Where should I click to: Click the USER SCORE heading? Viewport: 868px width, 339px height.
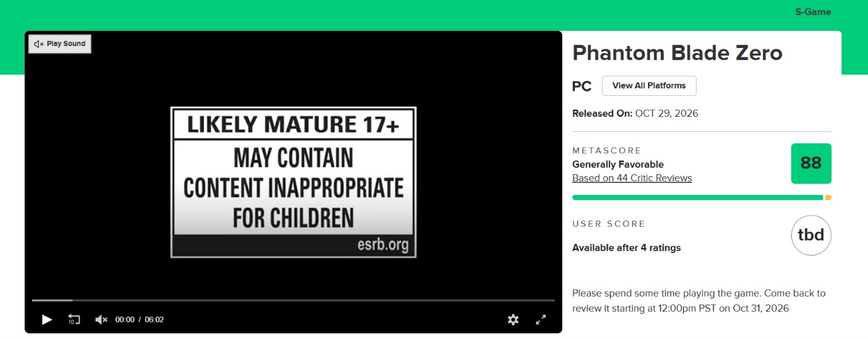click(x=609, y=224)
